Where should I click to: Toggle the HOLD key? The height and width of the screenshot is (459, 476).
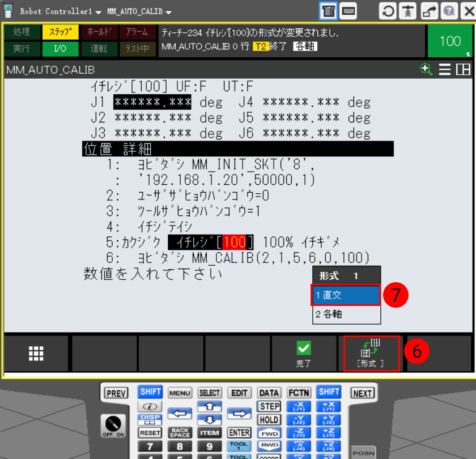coord(269,420)
